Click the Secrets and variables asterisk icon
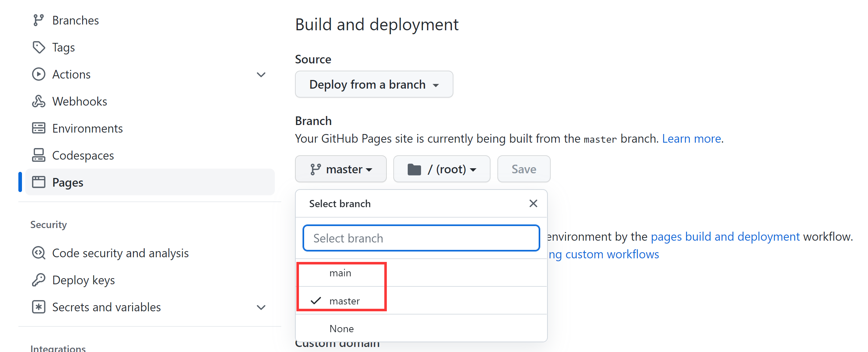868x352 pixels. tap(39, 307)
